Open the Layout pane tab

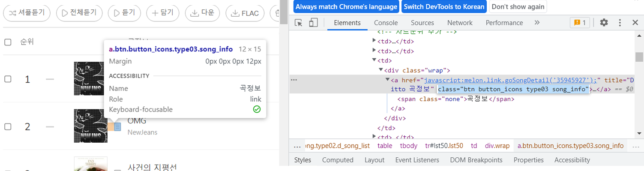click(x=374, y=160)
